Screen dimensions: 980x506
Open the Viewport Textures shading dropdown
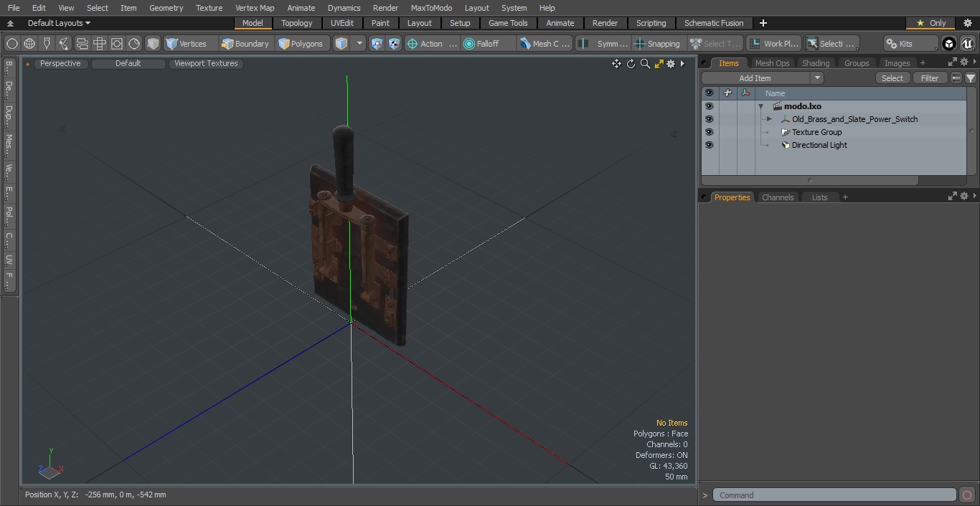click(x=206, y=63)
